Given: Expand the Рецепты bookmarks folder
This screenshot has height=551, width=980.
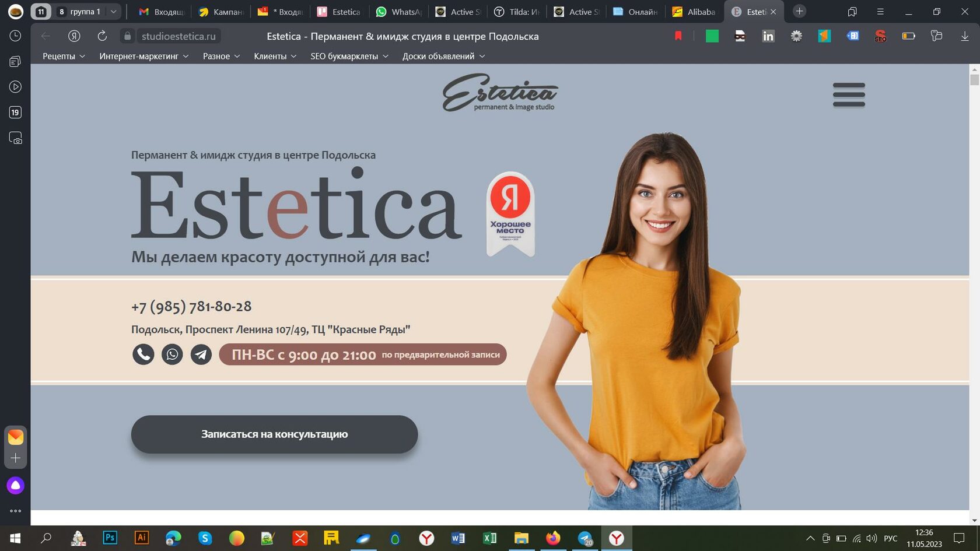Looking at the screenshot, I should click(64, 56).
